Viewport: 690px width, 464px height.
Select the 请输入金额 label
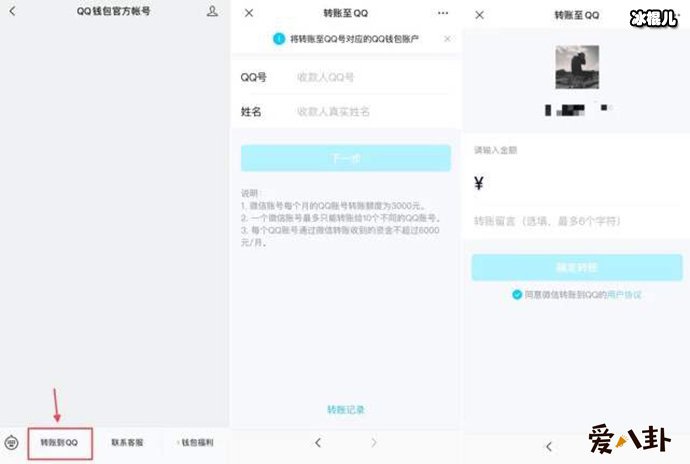pos(495,150)
